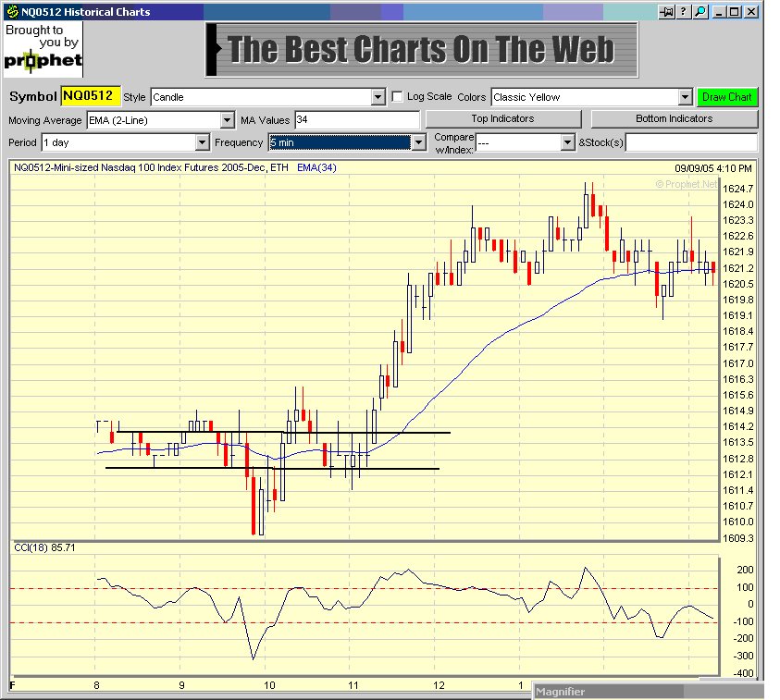Click the 1624.7 price axis label
The image size is (780, 700).
(737, 189)
